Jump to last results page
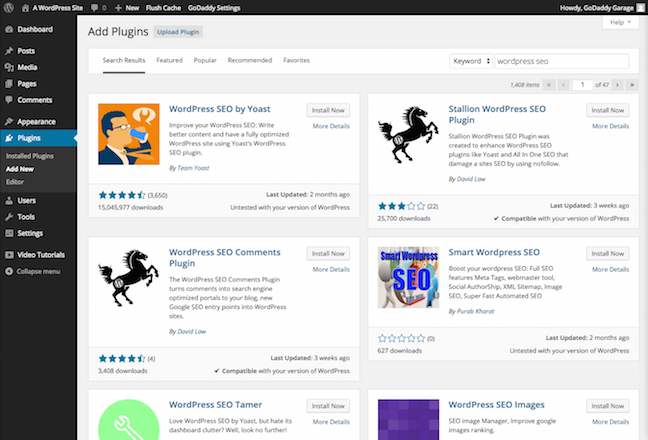 click(x=632, y=85)
